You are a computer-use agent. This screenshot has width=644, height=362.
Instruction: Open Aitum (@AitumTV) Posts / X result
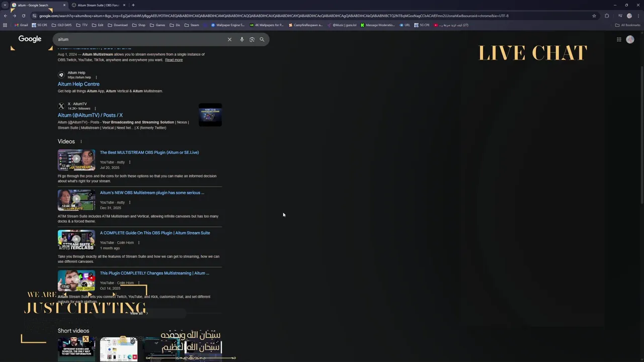90,115
